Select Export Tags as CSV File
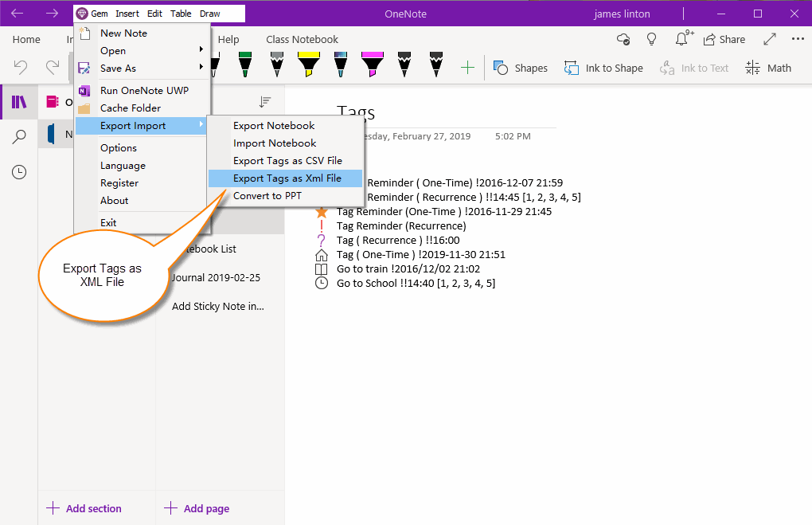This screenshot has height=525, width=812. tap(285, 161)
